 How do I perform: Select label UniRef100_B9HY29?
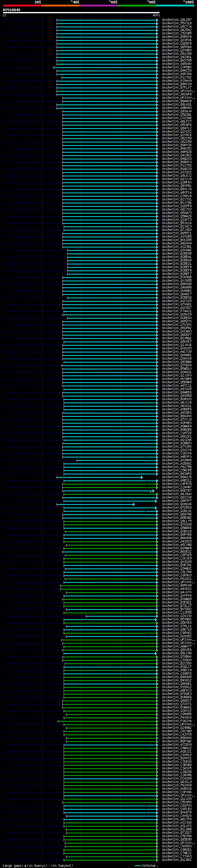pos(176,84)
